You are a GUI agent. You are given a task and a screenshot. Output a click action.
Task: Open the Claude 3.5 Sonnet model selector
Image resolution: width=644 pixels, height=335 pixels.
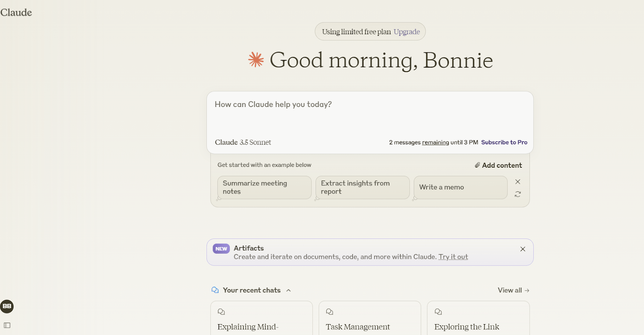(x=243, y=142)
